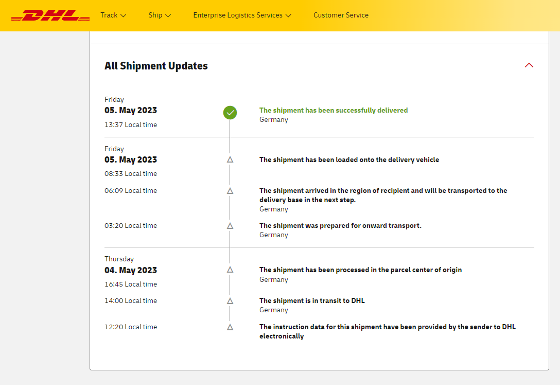Viewport: 560px width, 392px height.
Task: Open the Track dropdown menu
Action: pyautogui.click(x=113, y=15)
